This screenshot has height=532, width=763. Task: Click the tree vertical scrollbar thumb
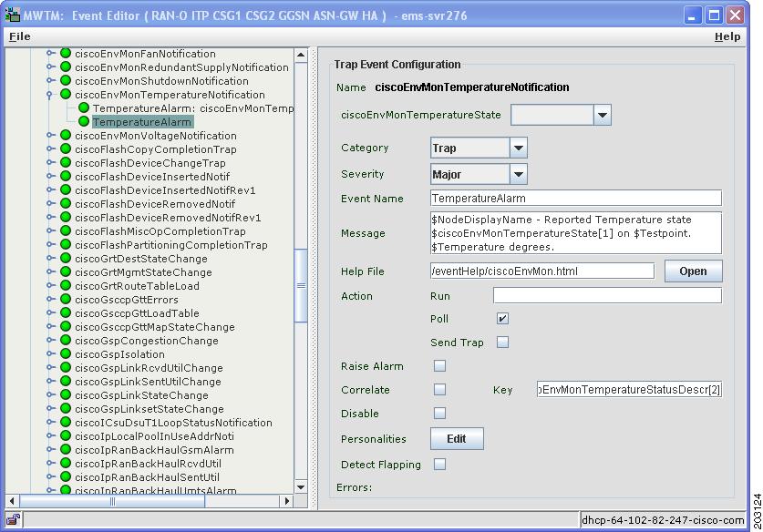tap(301, 285)
